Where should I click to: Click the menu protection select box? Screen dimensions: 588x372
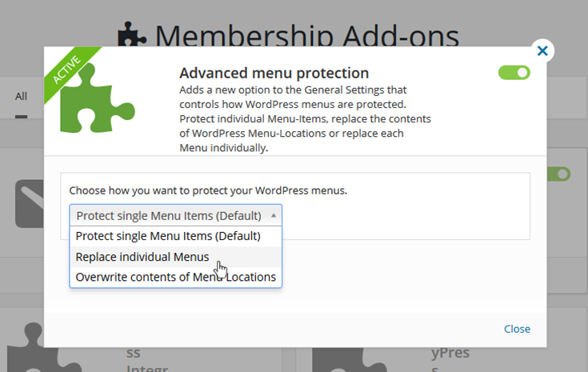tap(175, 215)
